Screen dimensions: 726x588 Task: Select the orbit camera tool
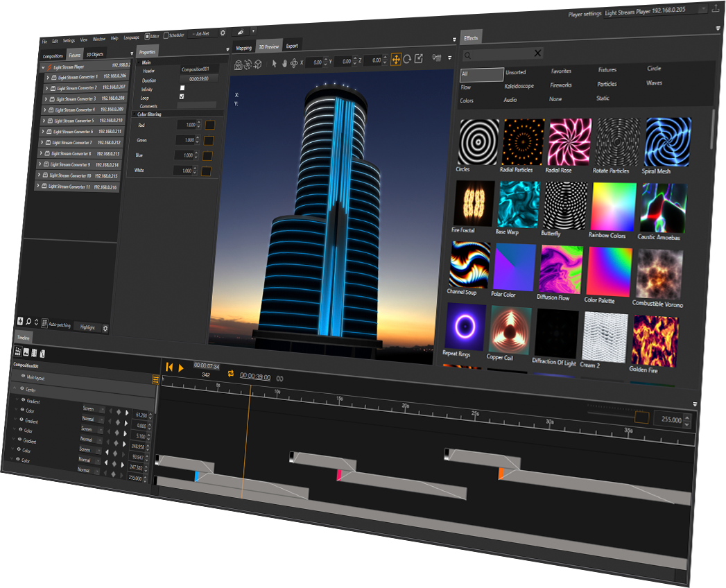pyautogui.click(x=293, y=62)
